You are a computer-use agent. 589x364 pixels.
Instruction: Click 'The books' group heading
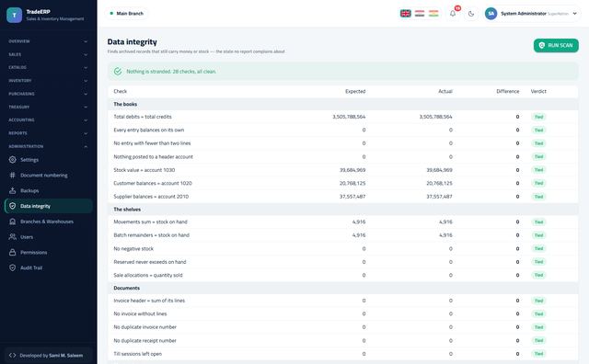click(x=125, y=104)
